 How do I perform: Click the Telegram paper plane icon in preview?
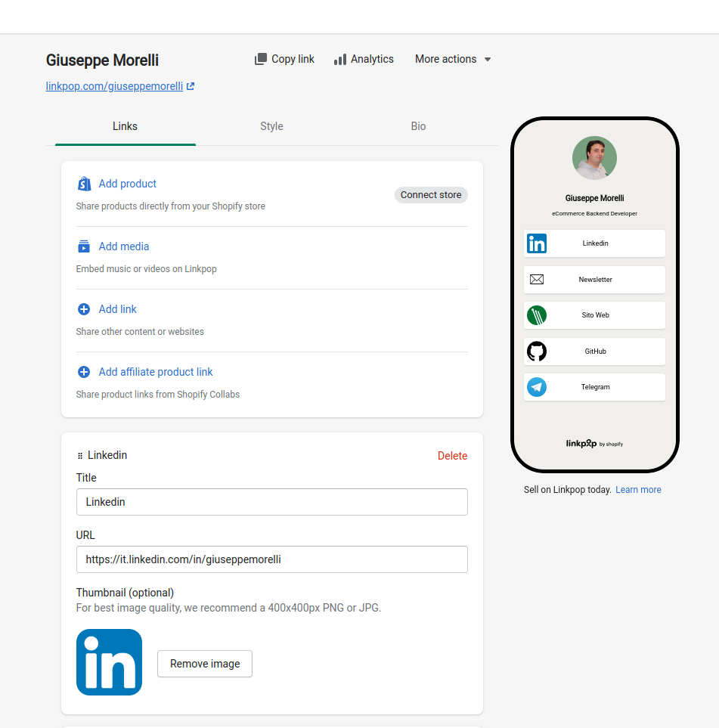click(537, 387)
